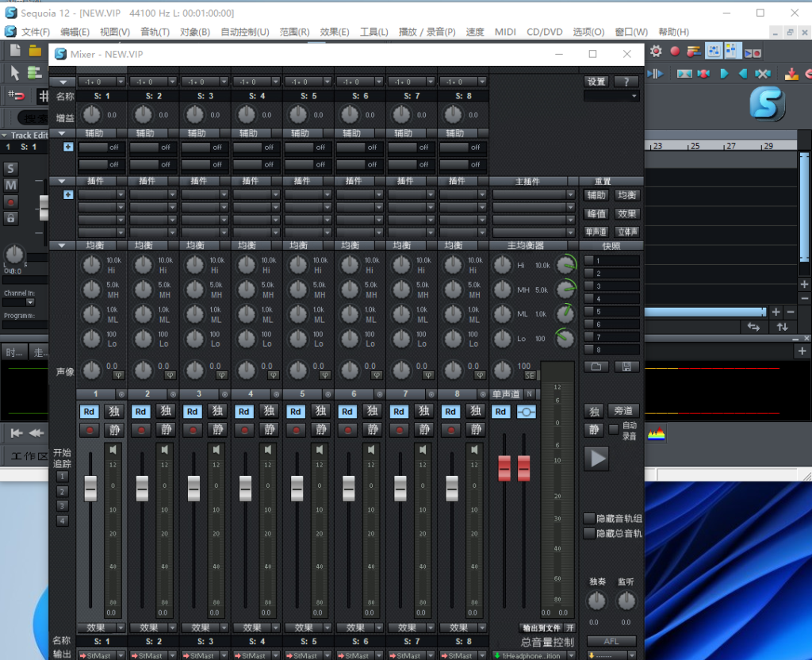Toggle master fader link icon
Viewport: 812px width, 660px height.
click(527, 412)
